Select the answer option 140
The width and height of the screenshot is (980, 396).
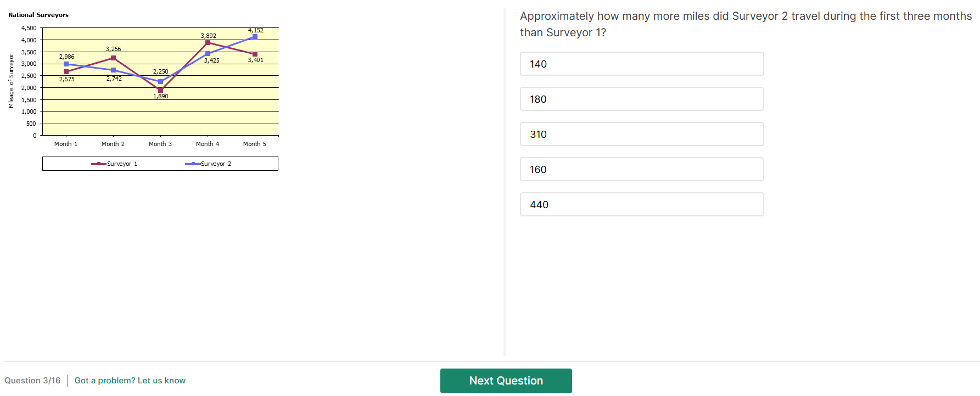(641, 64)
